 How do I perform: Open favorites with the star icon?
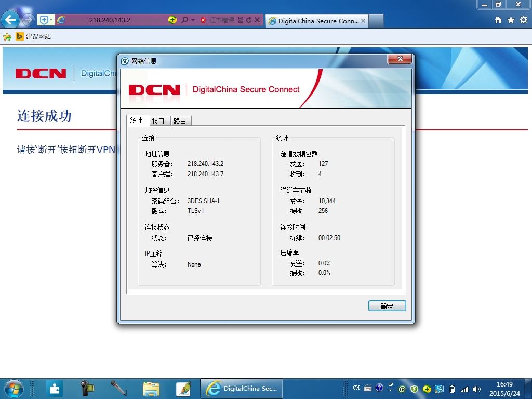(x=511, y=20)
